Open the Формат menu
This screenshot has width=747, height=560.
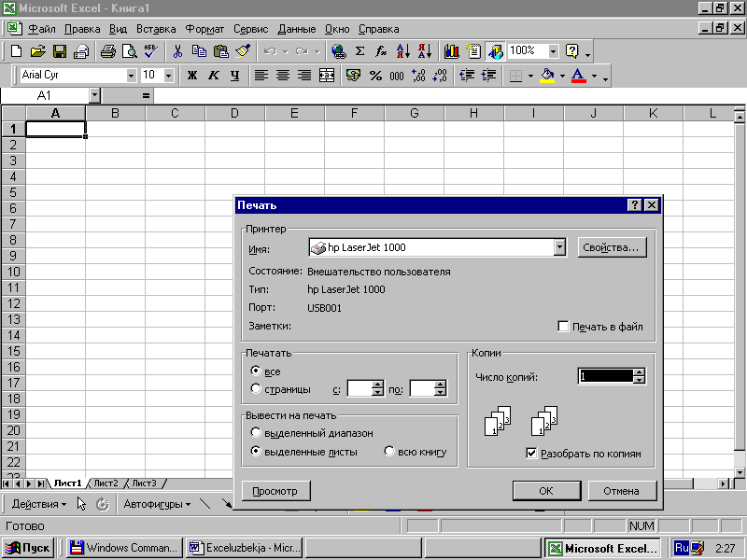point(204,29)
